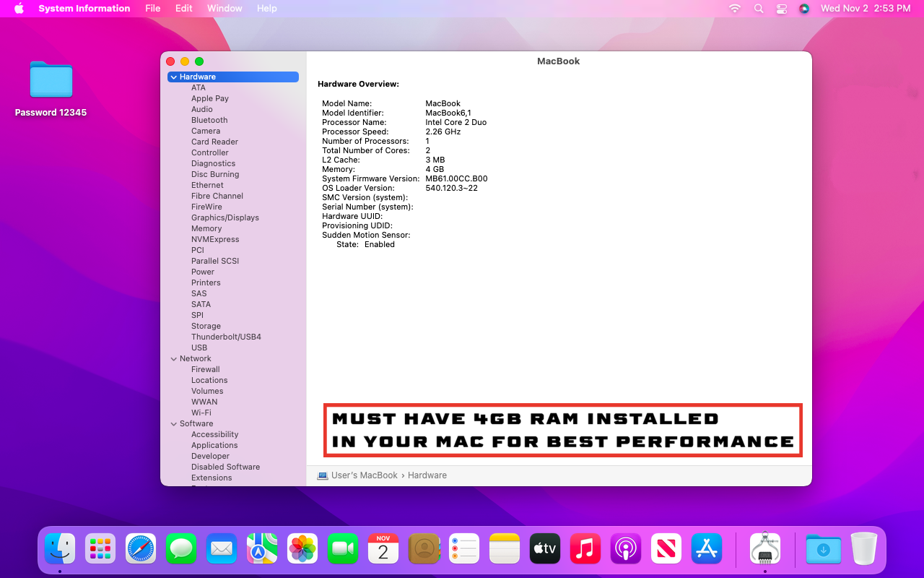Click Hardware in the path bar
Viewport: 924px width, 578px height.
tap(427, 475)
